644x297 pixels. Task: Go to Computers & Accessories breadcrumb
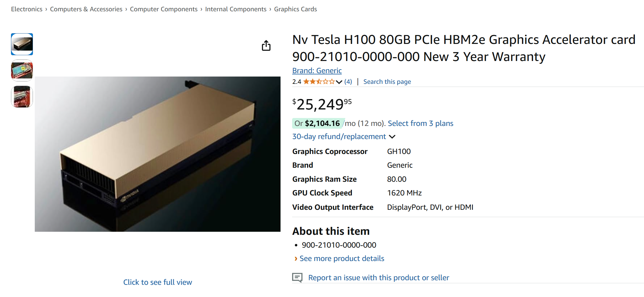coord(86,9)
